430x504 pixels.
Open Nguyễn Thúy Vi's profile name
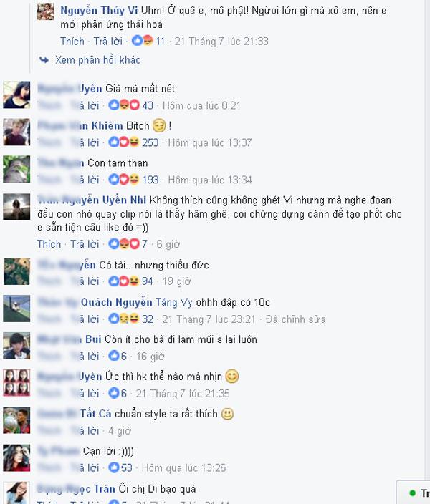tap(99, 10)
